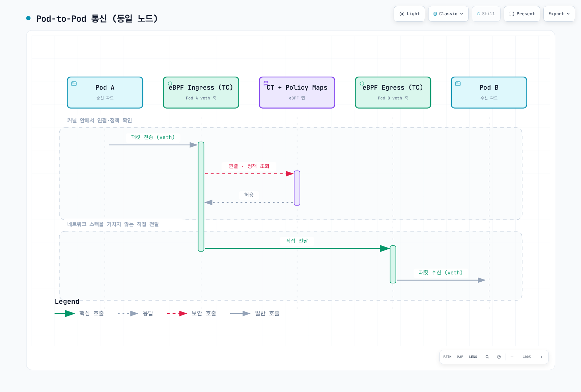Viewport: 581px width, 392px height.
Task: Open the Export dropdown menu
Action: (x=559, y=14)
